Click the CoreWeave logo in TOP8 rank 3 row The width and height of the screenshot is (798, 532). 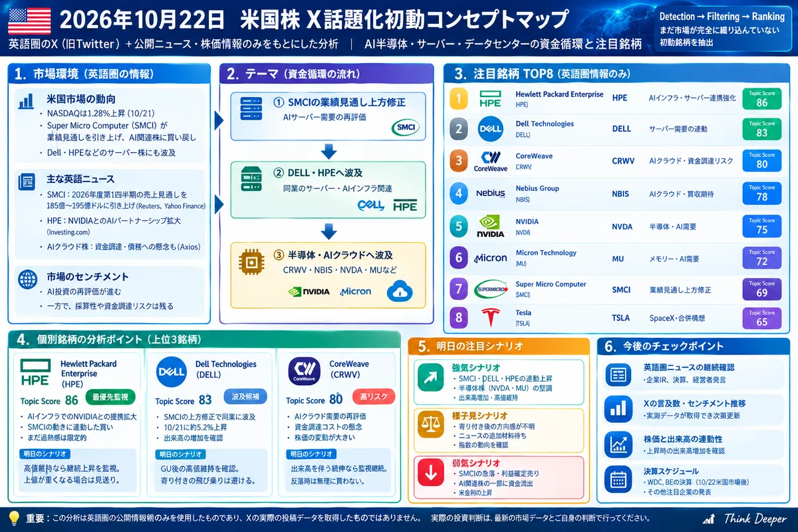click(490, 160)
